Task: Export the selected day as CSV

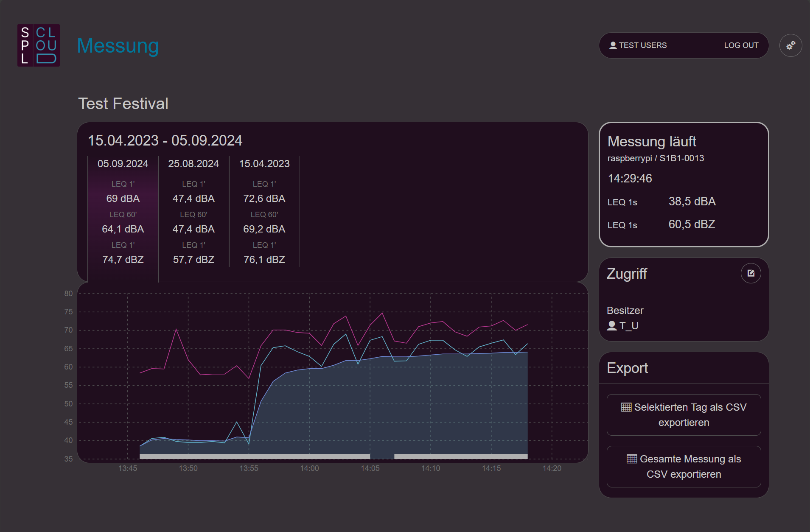Action: [684, 415]
